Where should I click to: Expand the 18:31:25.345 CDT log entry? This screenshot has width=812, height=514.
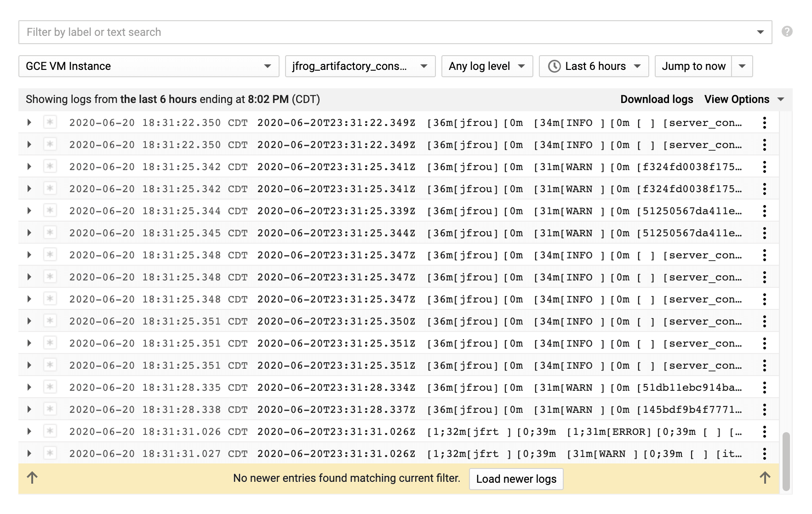[x=29, y=233]
